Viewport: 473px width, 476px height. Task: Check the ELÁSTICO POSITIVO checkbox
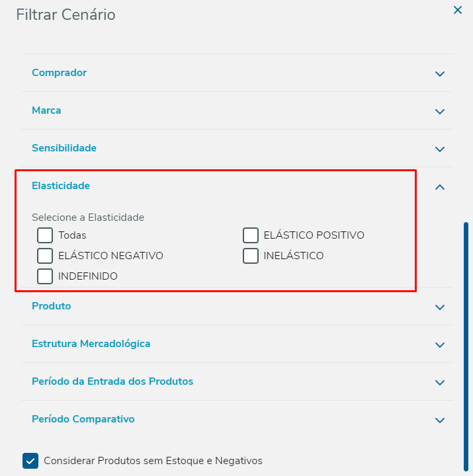[251, 235]
